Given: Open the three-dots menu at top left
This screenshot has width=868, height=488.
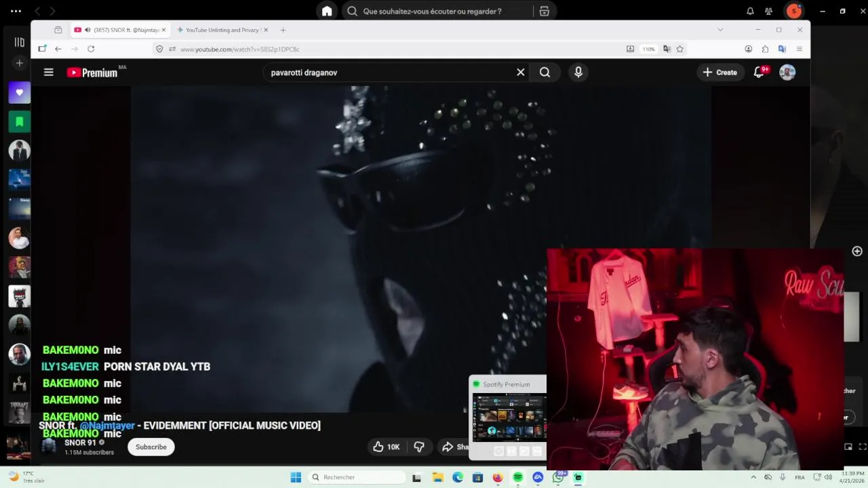Looking at the screenshot, I should (x=16, y=11).
